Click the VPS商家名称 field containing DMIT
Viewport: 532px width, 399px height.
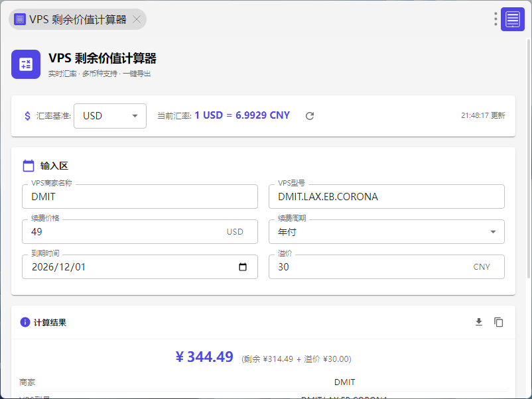139,197
